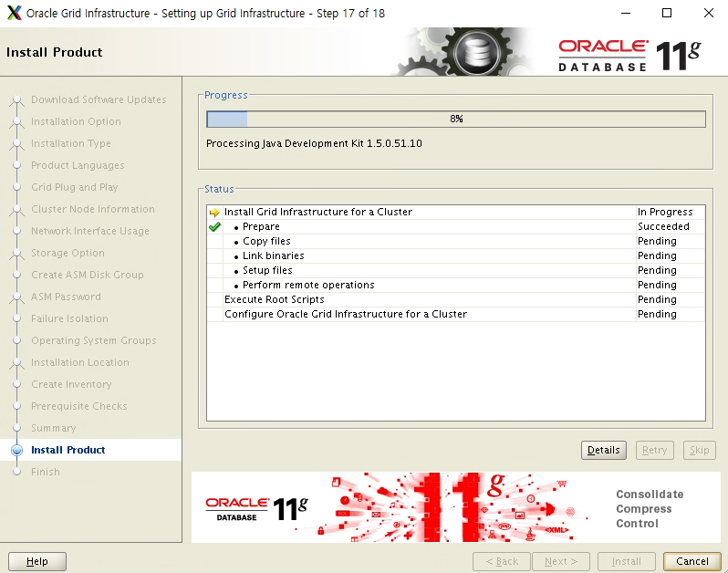Cancel the Grid Infrastructure installation
The width and height of the screenshot is (728, 573).
tap(692, 561)
